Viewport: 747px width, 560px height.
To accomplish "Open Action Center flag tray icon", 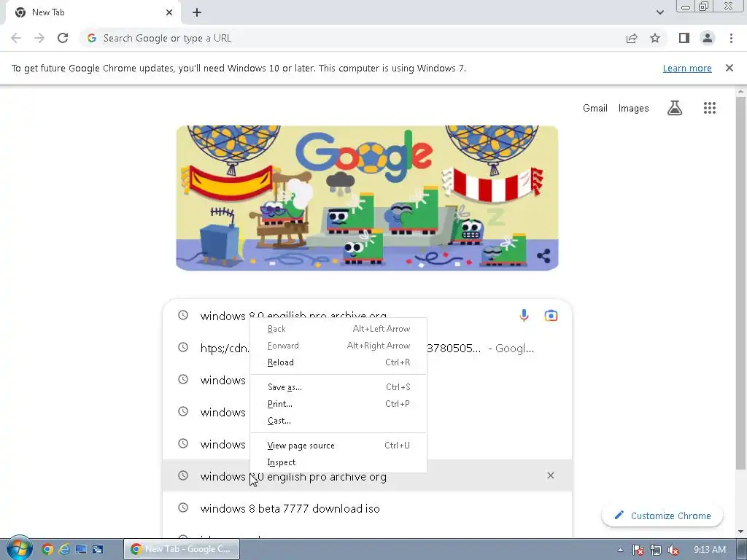I will coord(638,550).
